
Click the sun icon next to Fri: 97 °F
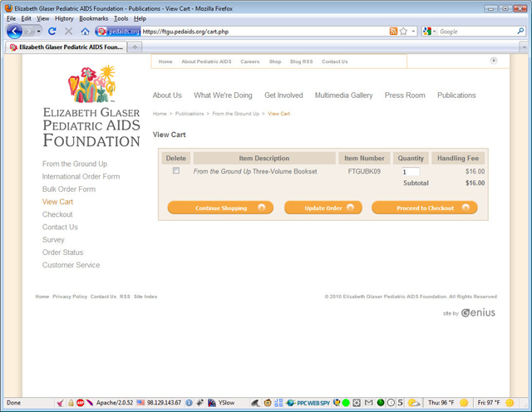pos(510,403)
